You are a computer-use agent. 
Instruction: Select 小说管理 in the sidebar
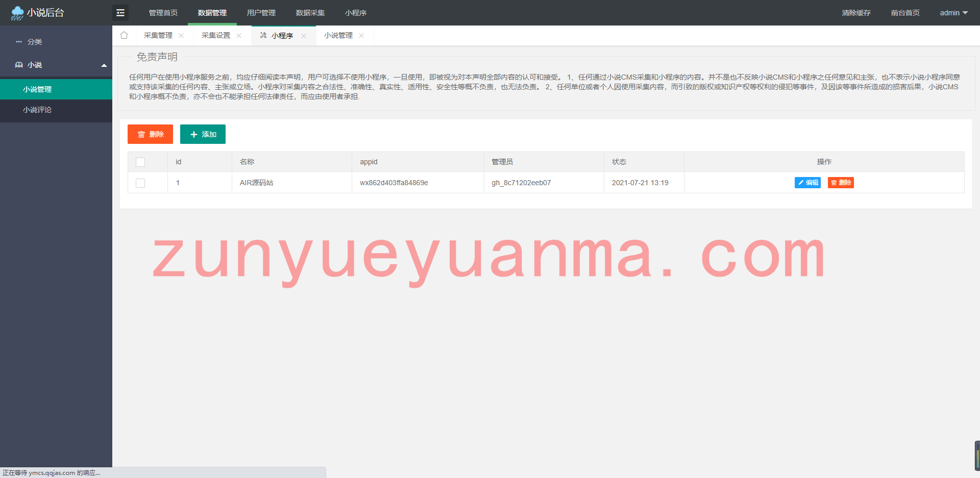pyautogui.click(x=56, y=89)
